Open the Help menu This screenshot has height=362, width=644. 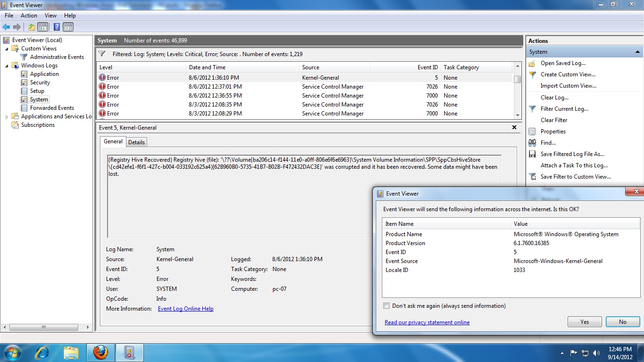pyautogui.click(x=70, y=16)
